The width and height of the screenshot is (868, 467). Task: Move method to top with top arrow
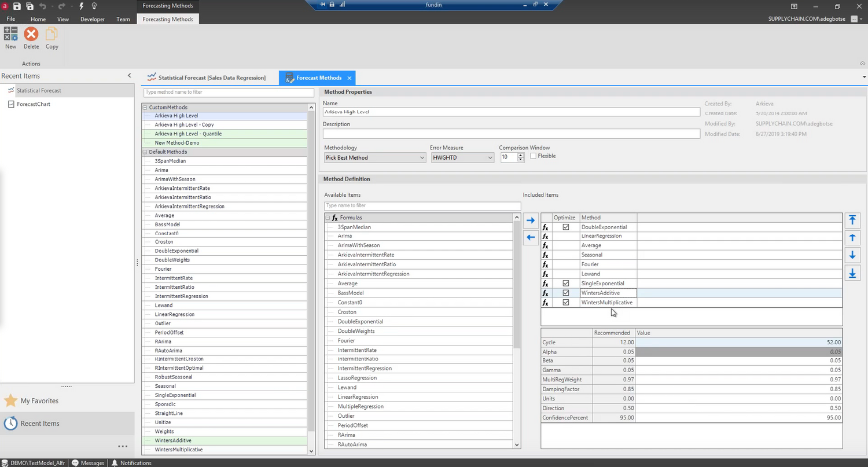coord(852,220)
